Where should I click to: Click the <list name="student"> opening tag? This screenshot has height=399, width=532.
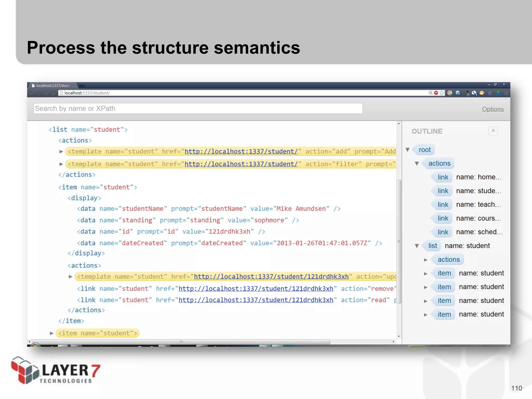click(88, 130)
